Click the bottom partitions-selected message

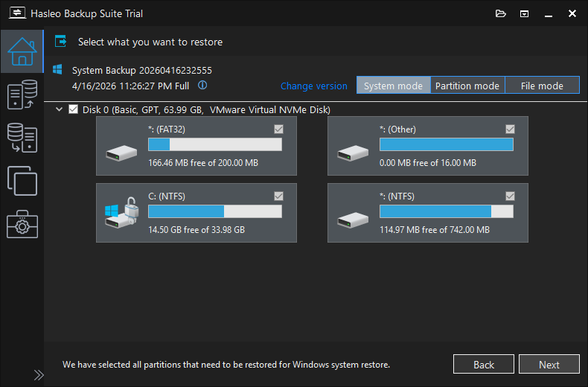tap(226, 365)
